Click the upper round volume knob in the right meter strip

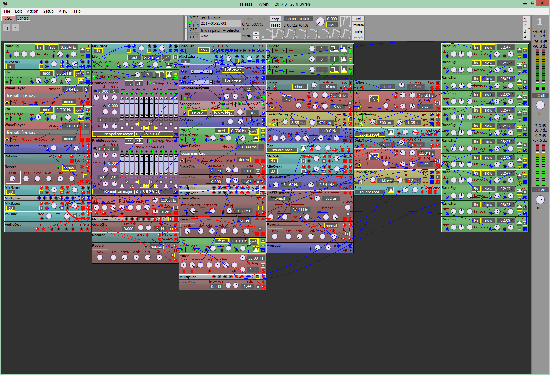point(540,105)
